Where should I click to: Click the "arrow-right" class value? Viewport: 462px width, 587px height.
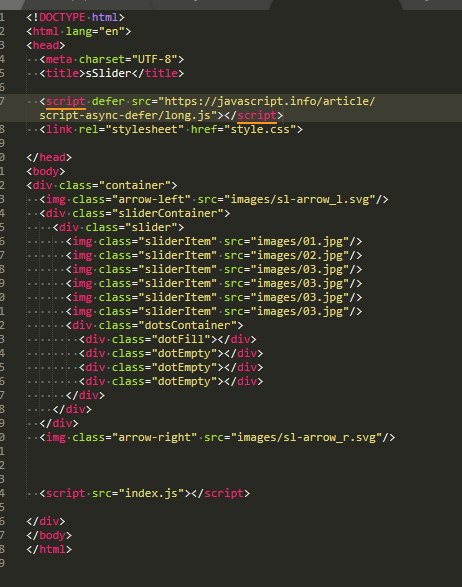click(x=155, y=437)
